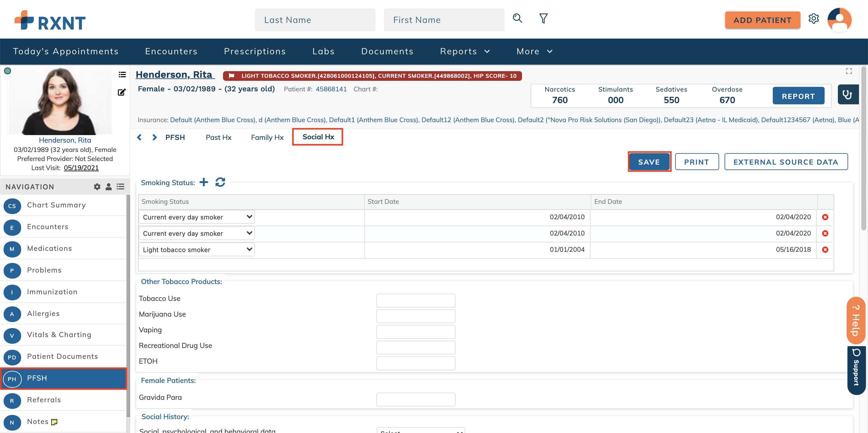Open the settings gear in the top bar
The width and height of the screenshot is (868, 433).
click(x=814, y=19)
